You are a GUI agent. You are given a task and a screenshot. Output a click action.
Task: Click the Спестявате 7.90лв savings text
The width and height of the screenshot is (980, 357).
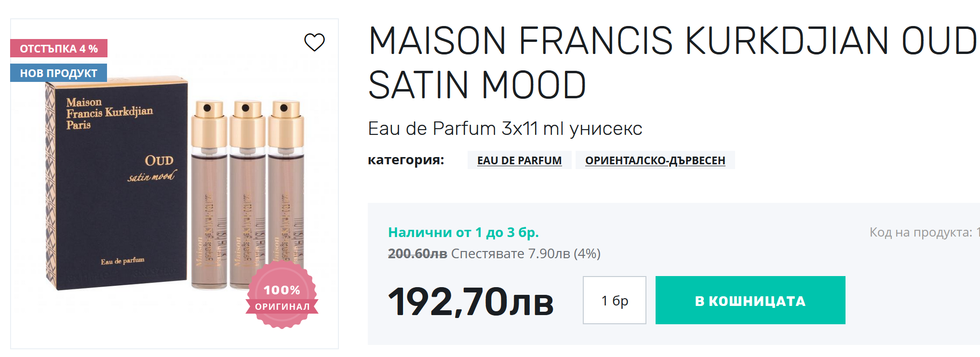[x=525, y=253]
